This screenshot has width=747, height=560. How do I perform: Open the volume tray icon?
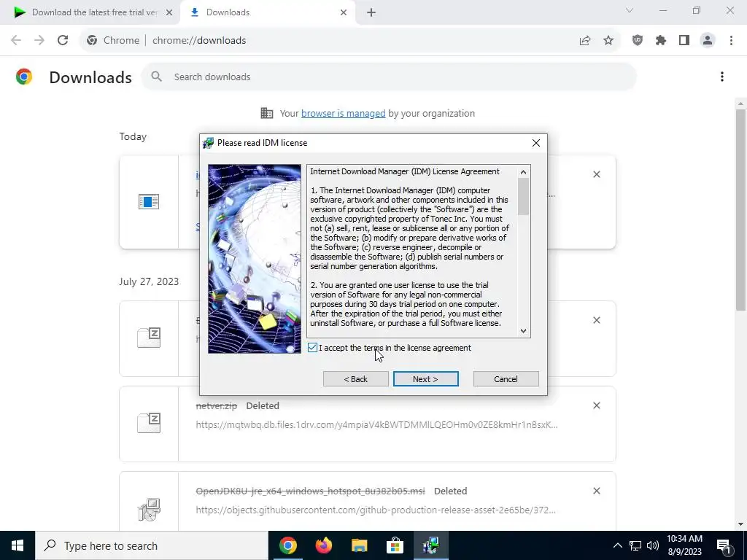tap(653, 545)
